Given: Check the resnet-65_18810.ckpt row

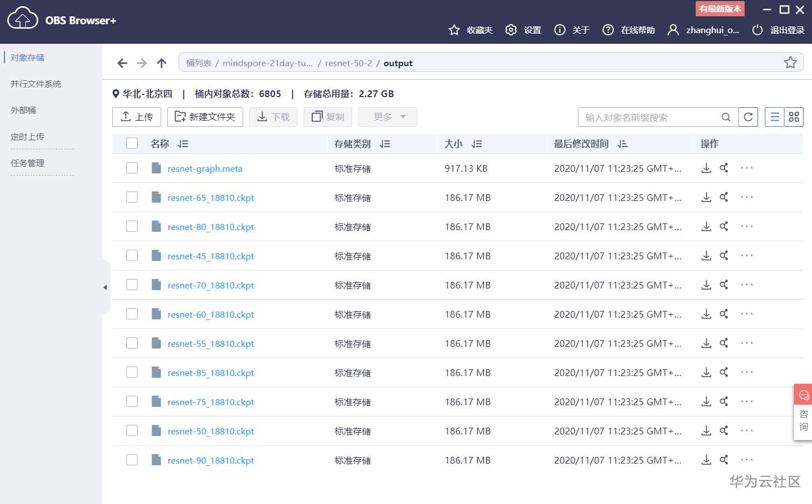Looking at the screenshot, I should 132,197.
